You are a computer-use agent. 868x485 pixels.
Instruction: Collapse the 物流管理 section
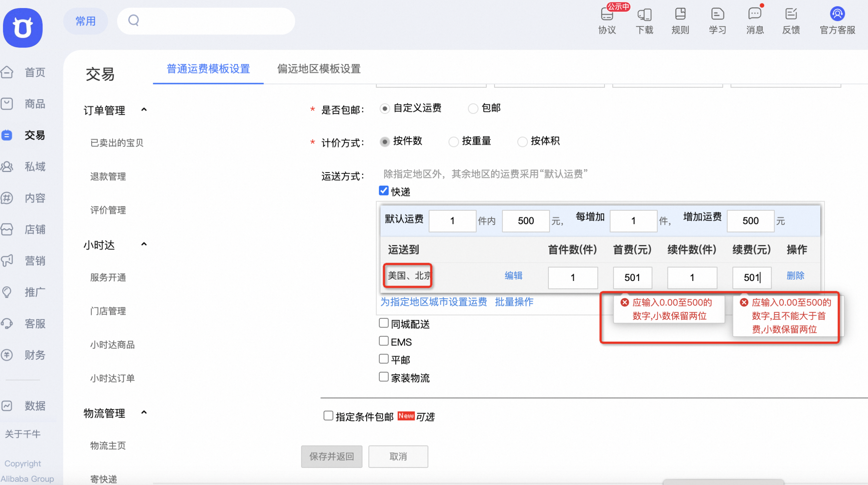click(144, 413)
